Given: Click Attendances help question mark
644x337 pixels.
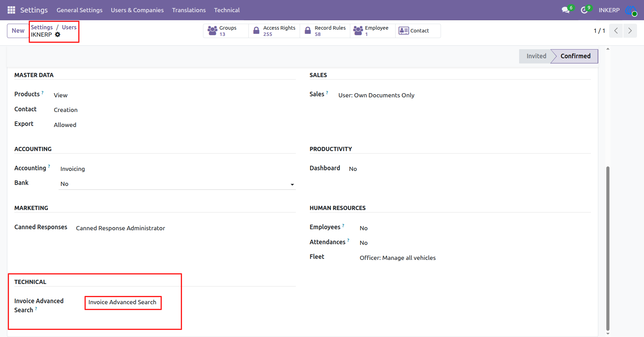Looking at the screenshot, I should click(348, 240).
